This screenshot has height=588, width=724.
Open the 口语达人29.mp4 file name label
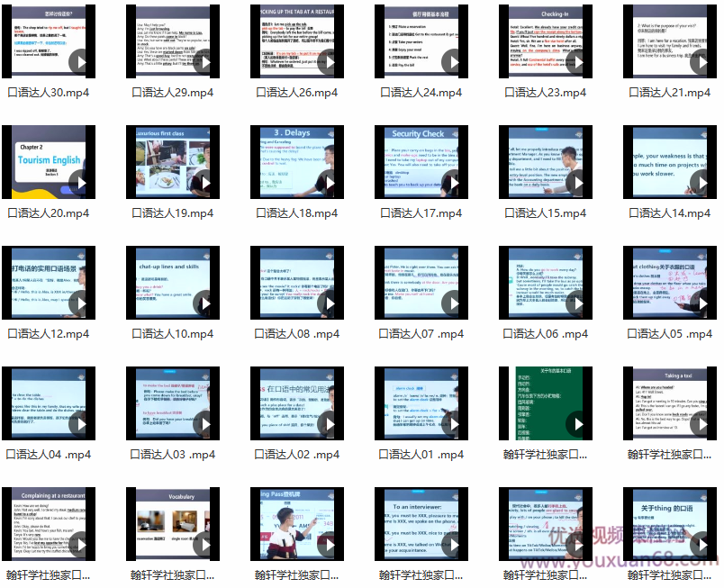pos(173,93)
